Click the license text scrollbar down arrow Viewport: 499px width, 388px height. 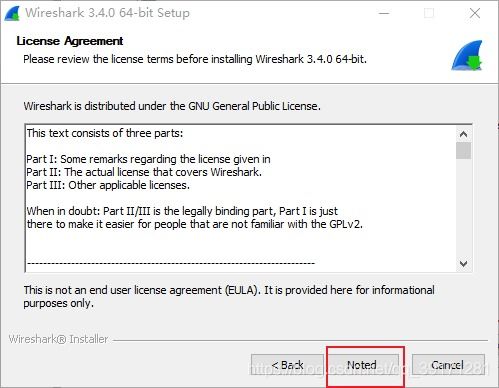click(463, 263)
